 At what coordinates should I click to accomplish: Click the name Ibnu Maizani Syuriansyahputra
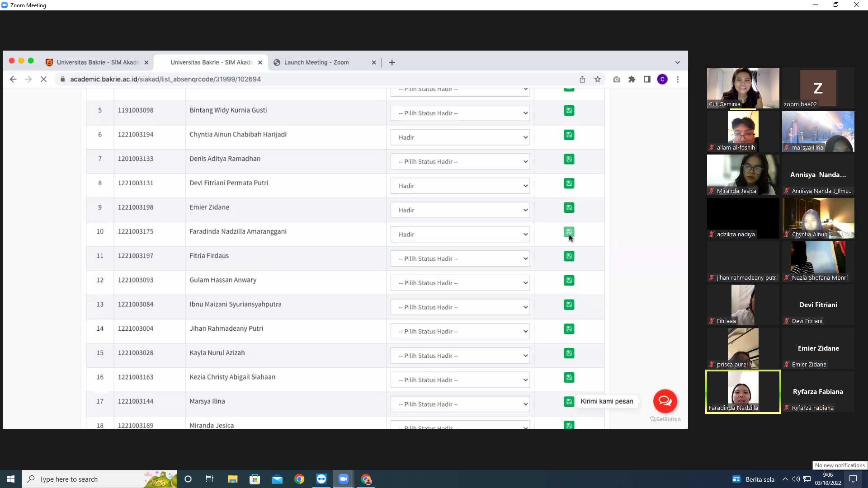pos(236,304)
